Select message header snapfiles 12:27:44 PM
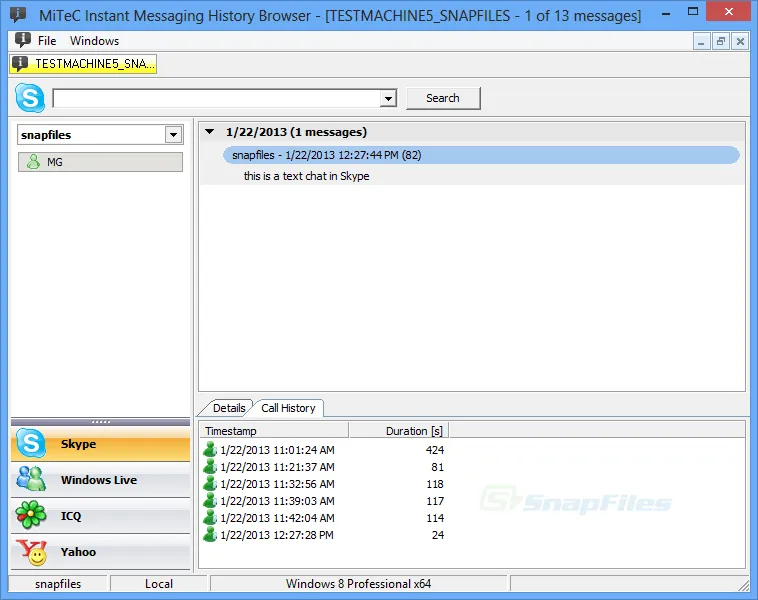758x600 pixels. 481,155
